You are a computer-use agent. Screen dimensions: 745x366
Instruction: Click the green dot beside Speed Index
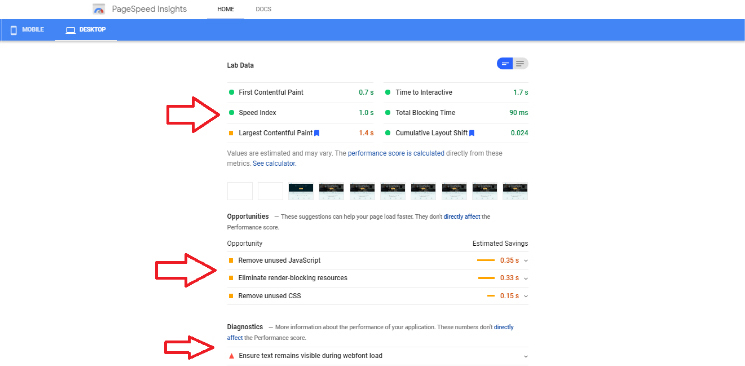coord(231,113)
